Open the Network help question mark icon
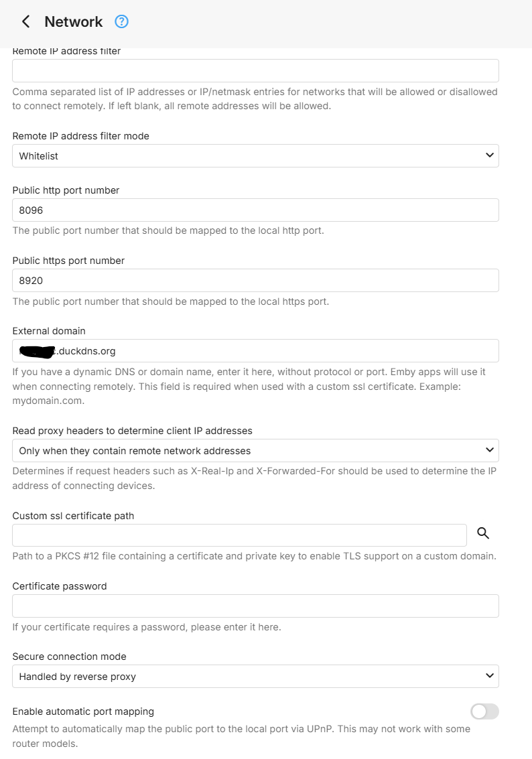532x759 pixels. coord(121,21)
